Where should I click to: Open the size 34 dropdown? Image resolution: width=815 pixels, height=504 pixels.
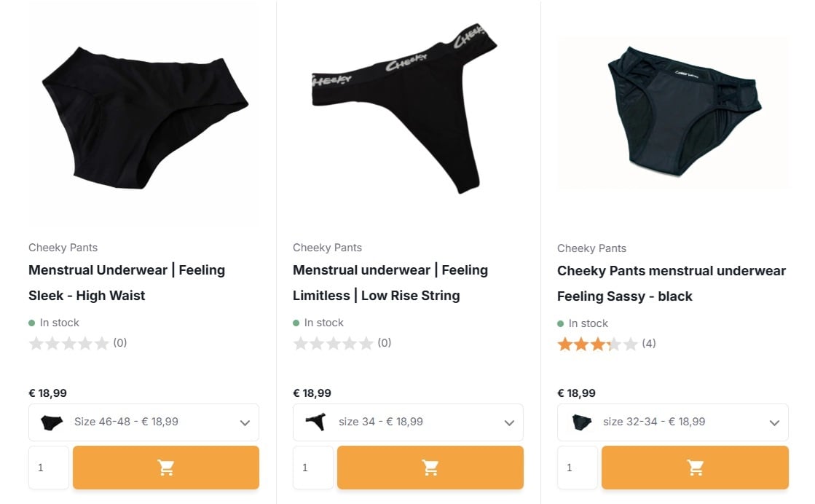408,422
